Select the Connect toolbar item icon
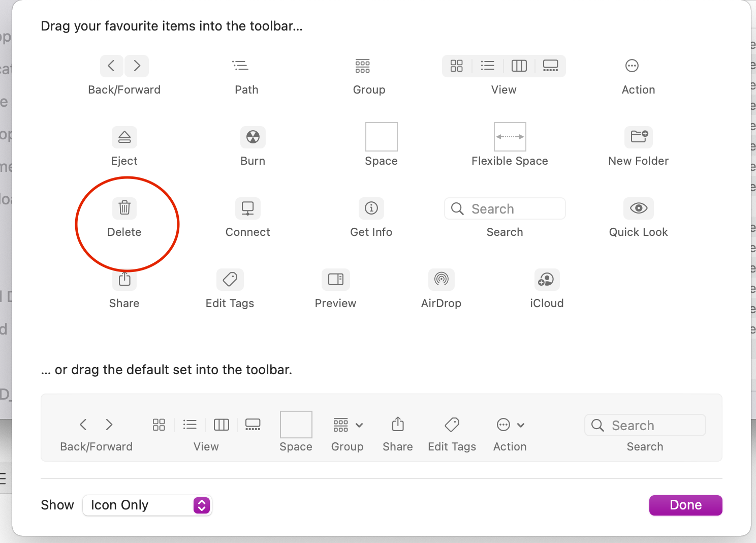 coord(248,208)
